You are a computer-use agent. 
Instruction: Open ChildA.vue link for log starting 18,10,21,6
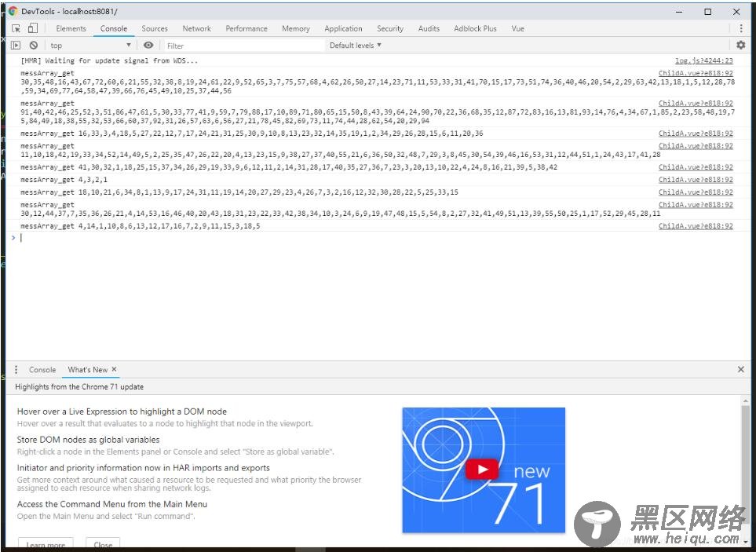click(x=696, y=192)
